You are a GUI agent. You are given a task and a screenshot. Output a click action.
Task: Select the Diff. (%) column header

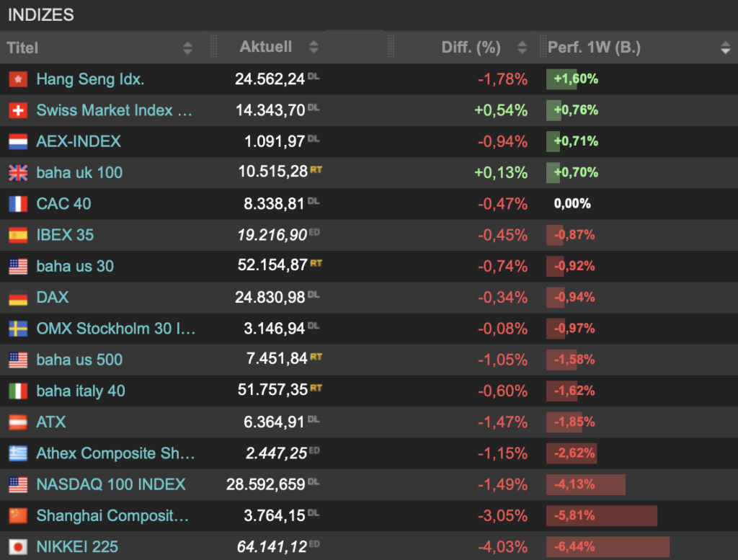tap(471, 47)
